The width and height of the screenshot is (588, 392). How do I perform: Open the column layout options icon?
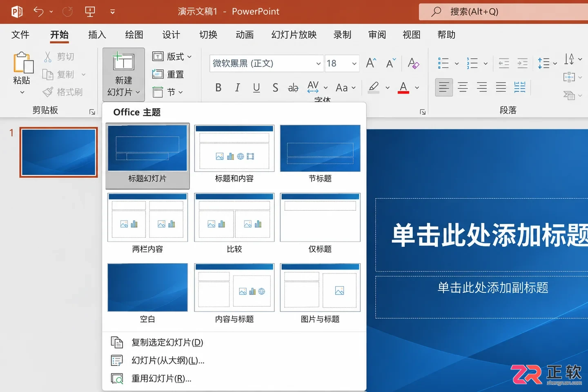coord(520,87)
